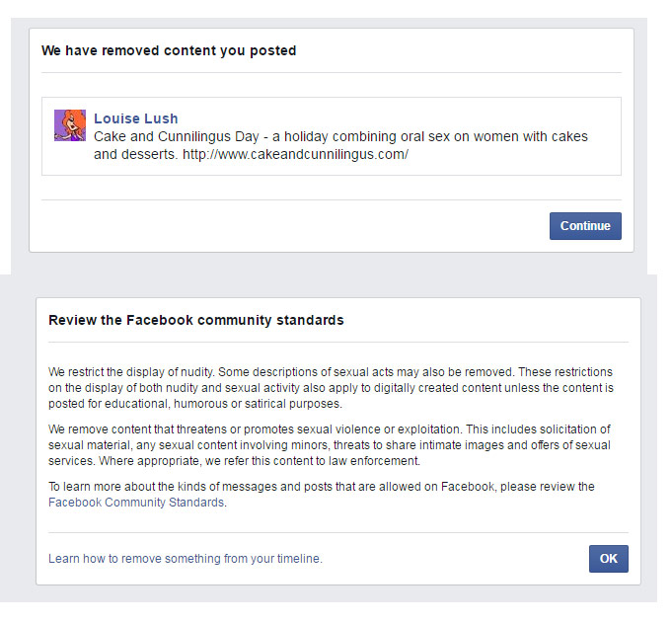
Task: Open the cakeandcunnilingus.com URL in the post
Action: tap(295, 155)
